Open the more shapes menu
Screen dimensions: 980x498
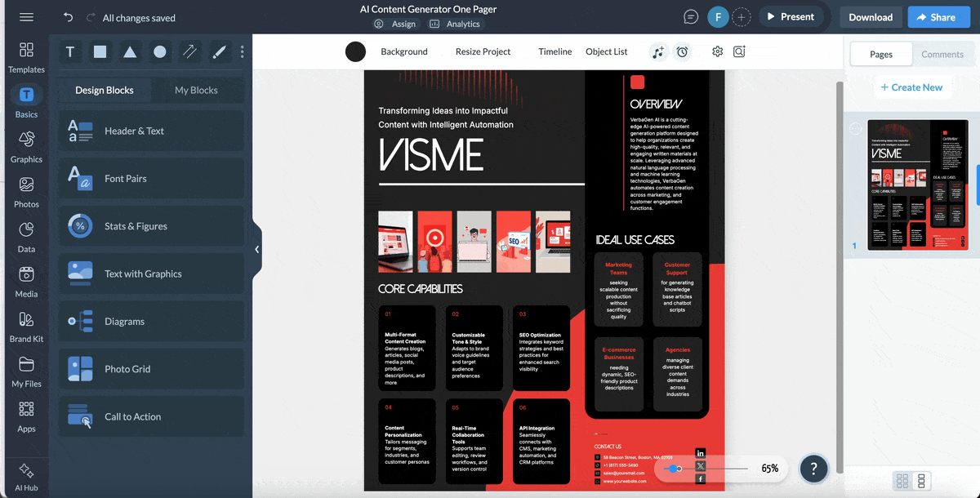click(242, 51)
